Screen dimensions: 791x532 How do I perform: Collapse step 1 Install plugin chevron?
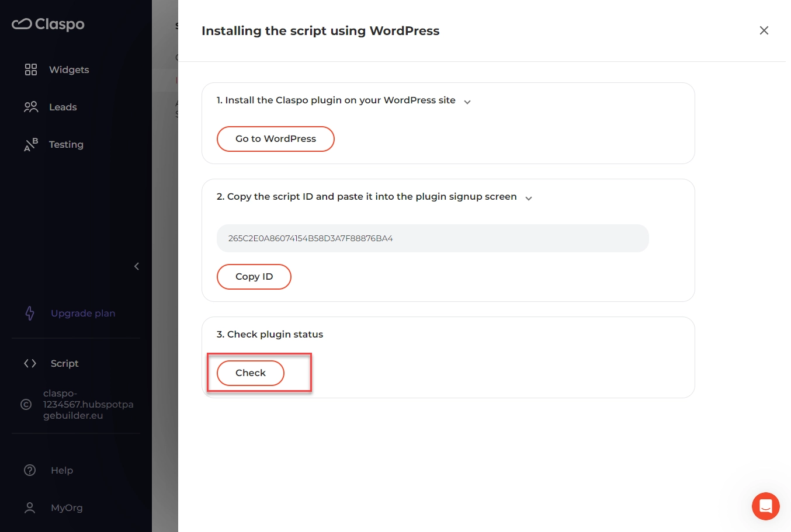pyautogui.click(x=467, y=102)
